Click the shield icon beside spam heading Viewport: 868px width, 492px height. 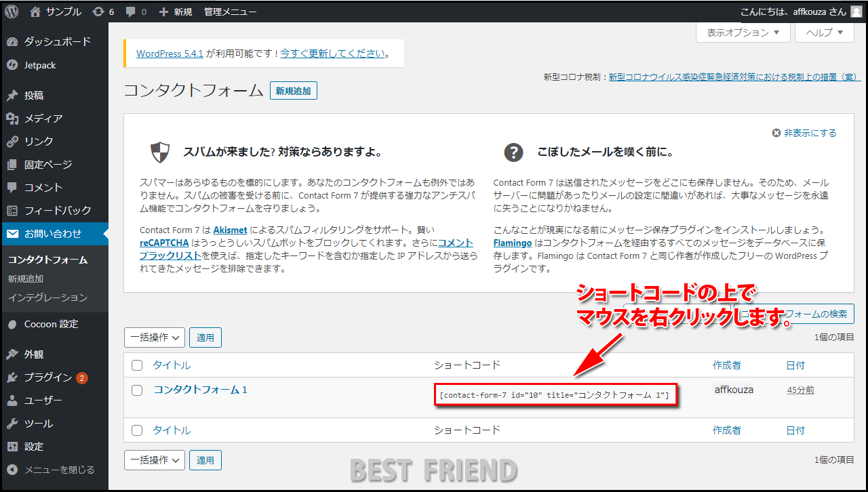(x=160, y=152)
